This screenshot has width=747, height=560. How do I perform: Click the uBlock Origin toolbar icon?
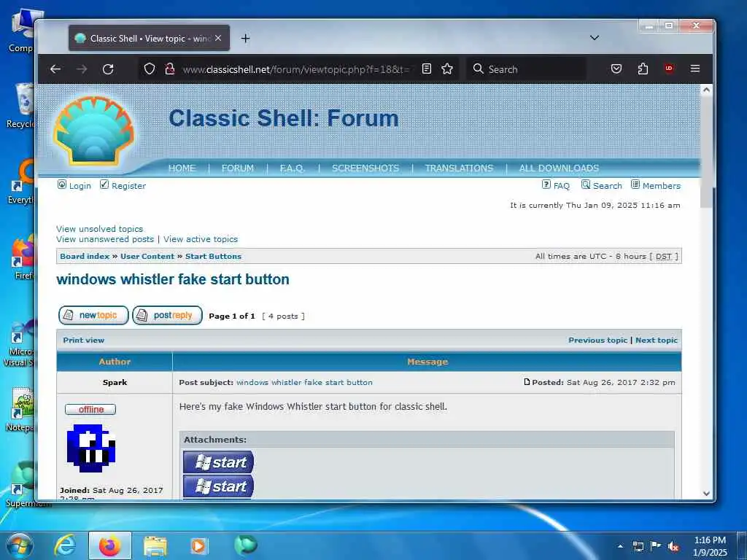coord(669,69)
